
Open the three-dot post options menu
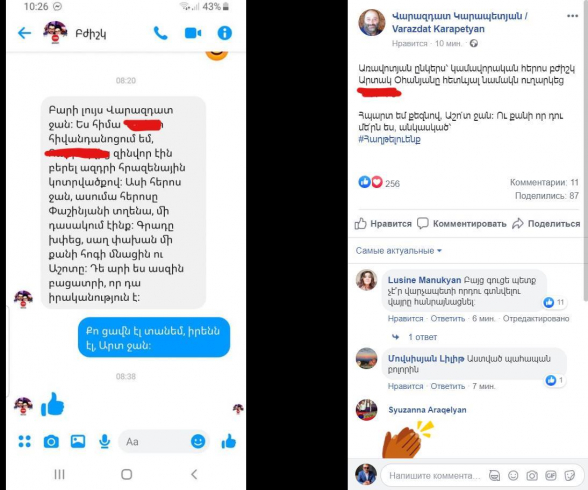pos(572,16)
